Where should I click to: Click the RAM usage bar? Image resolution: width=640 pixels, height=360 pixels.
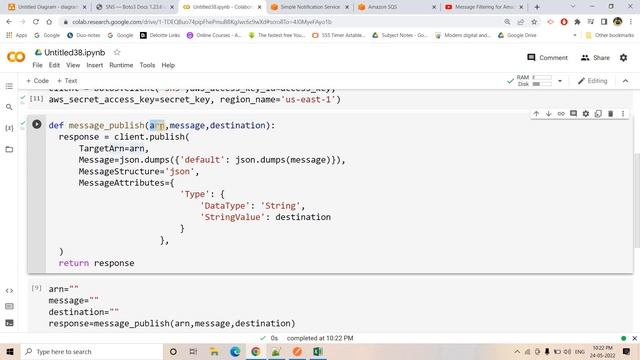542,77
